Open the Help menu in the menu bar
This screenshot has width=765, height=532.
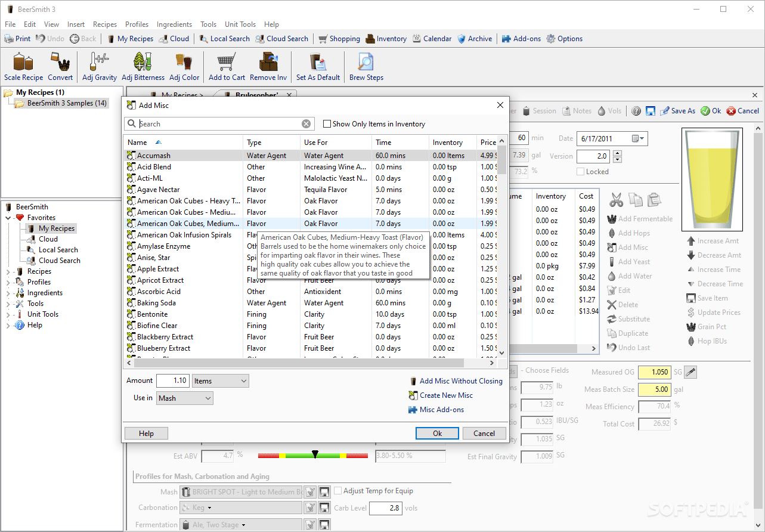271,24
